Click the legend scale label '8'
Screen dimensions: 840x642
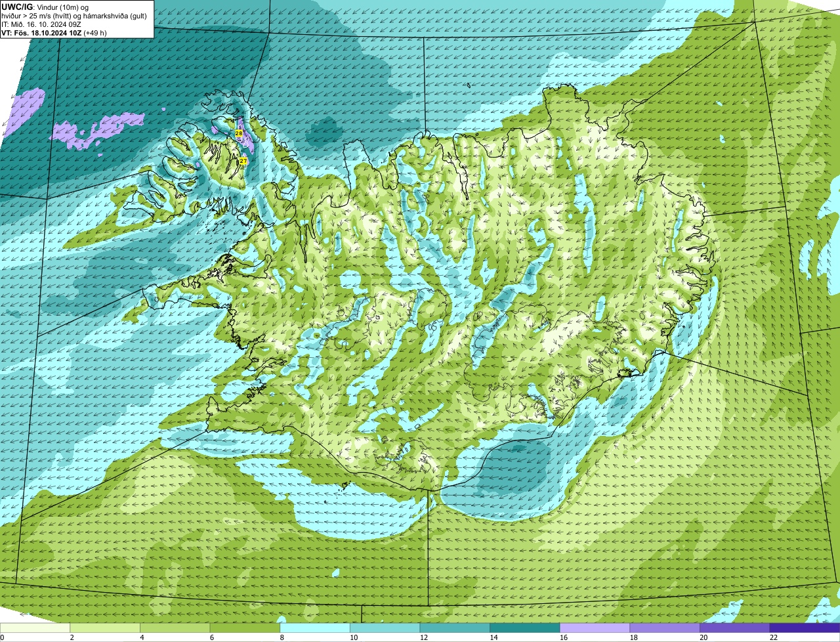click(282, 637)
